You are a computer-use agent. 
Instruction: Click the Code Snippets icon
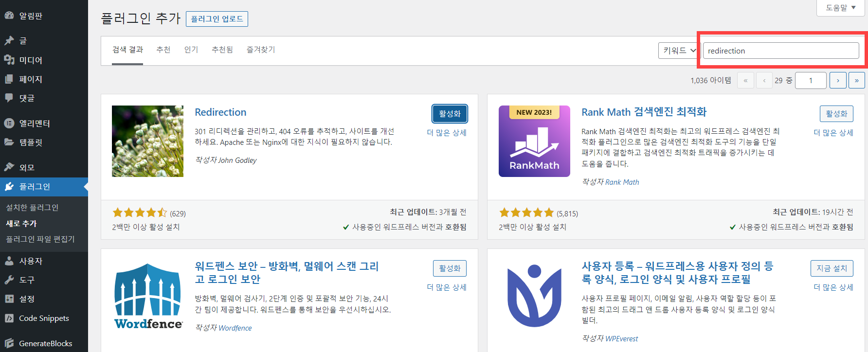[9, 318]
